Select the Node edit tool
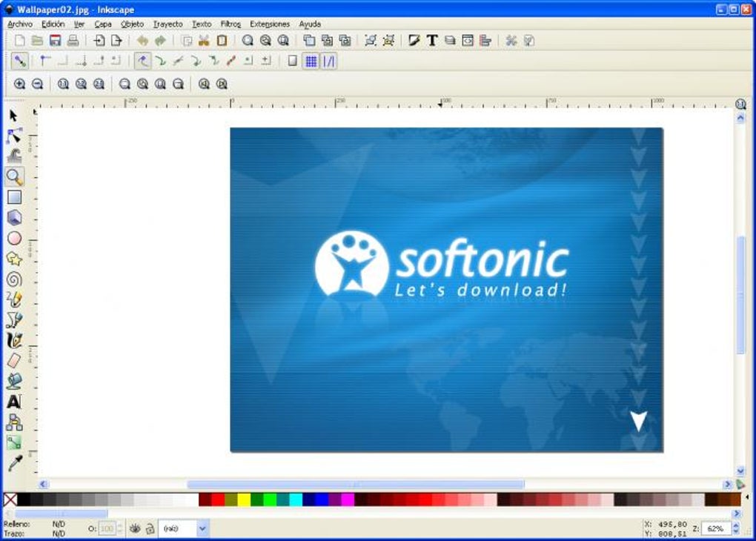The width and height of the screenshot is (756, 541). pos(15,136)
